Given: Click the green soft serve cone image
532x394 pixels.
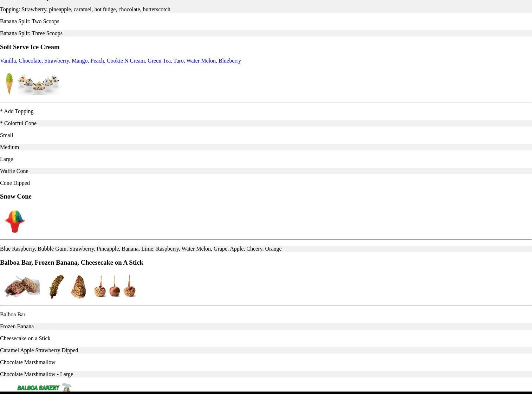Looking at the screenshot, I should (x=9, y=83).
